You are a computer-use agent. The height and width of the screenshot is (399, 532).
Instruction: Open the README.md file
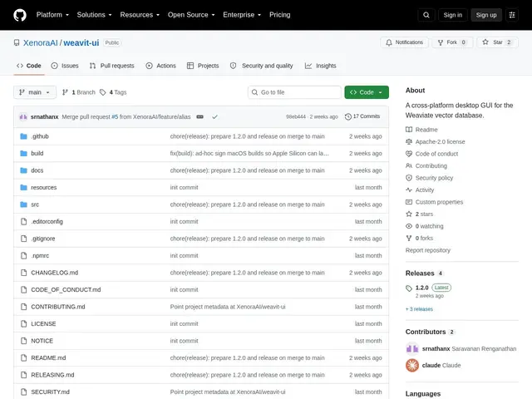coord(48,358)
